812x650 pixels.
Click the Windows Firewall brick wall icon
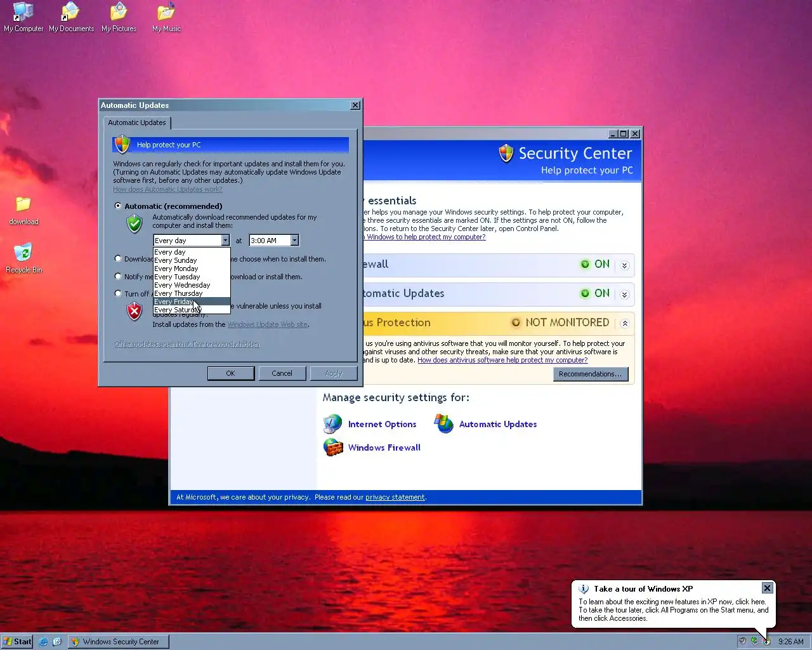332,448
